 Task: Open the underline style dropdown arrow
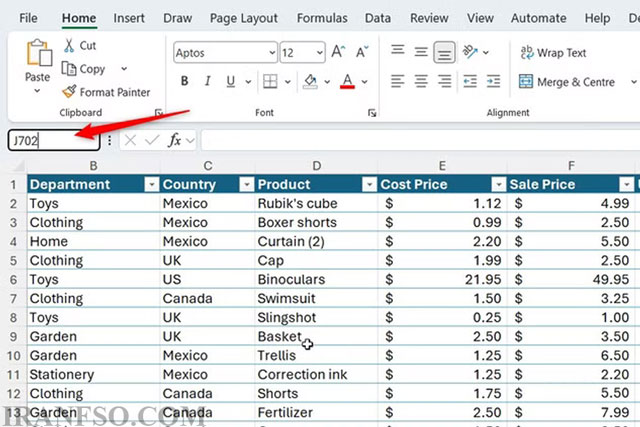pyautogui.click(x=248, y=82)
